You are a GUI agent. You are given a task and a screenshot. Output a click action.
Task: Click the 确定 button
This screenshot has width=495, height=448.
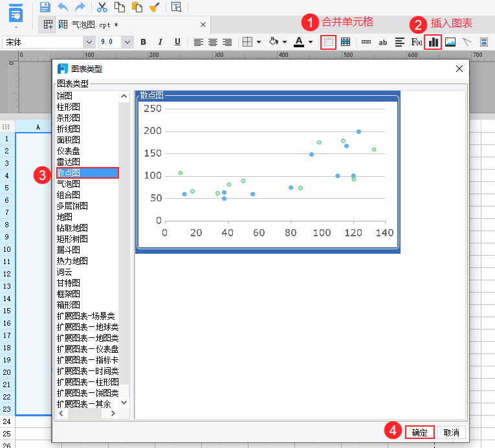(419, 432)
